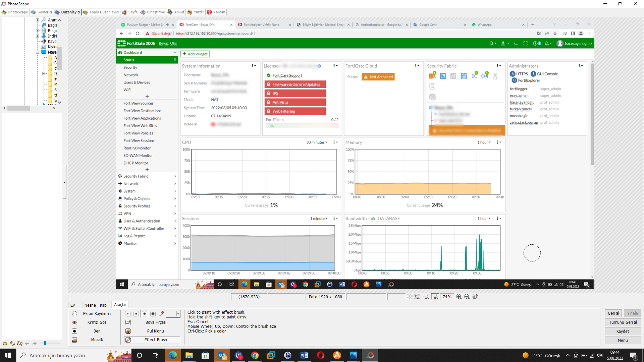Select the Pul Klonu clone stamp
Viewport: 644px width, 362px height.
tap(152, 331)
